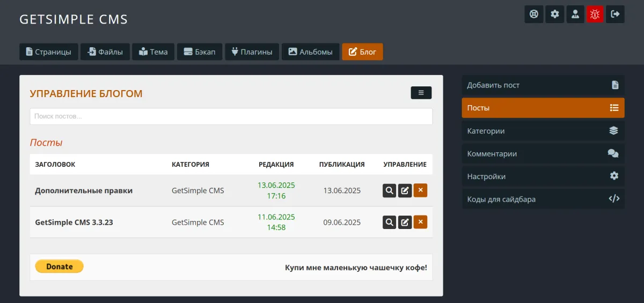The image size is (644, 303).
Task: Click the red bug debug icon
Action: 595,14
